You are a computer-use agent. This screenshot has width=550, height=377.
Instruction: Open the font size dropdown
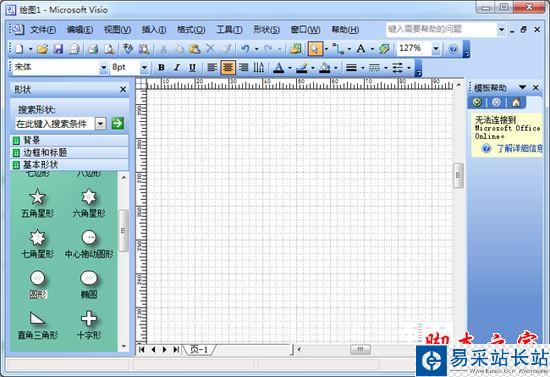click(144, 67)
